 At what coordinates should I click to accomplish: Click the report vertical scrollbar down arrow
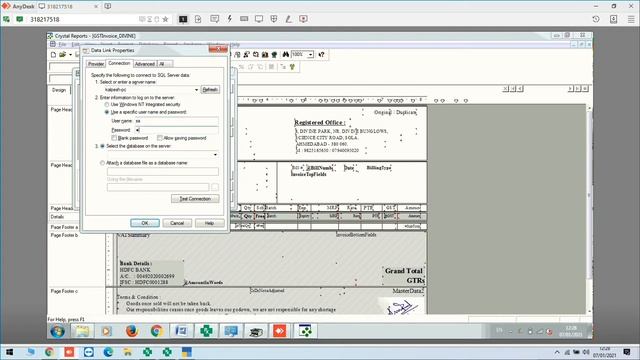point(589,311)
